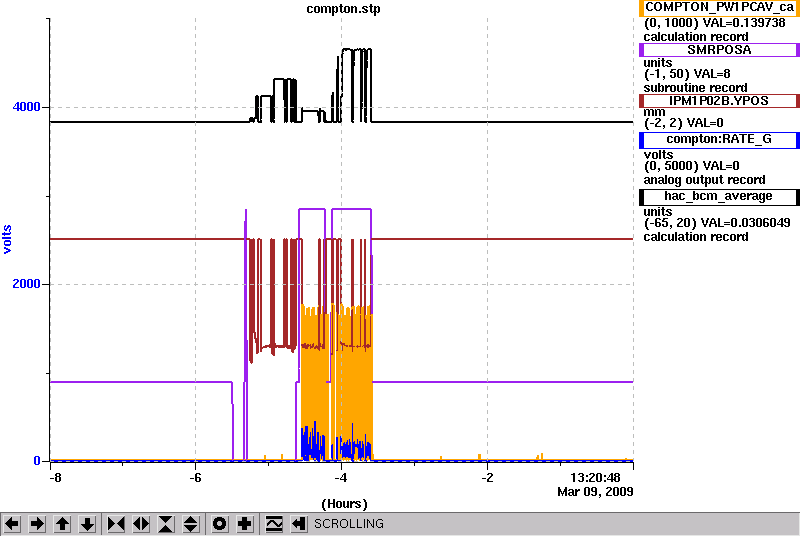Select the IPM1P02B.YPOS legend entry
The width and height of the screenshot is (800, 536).
coord(719,101)
